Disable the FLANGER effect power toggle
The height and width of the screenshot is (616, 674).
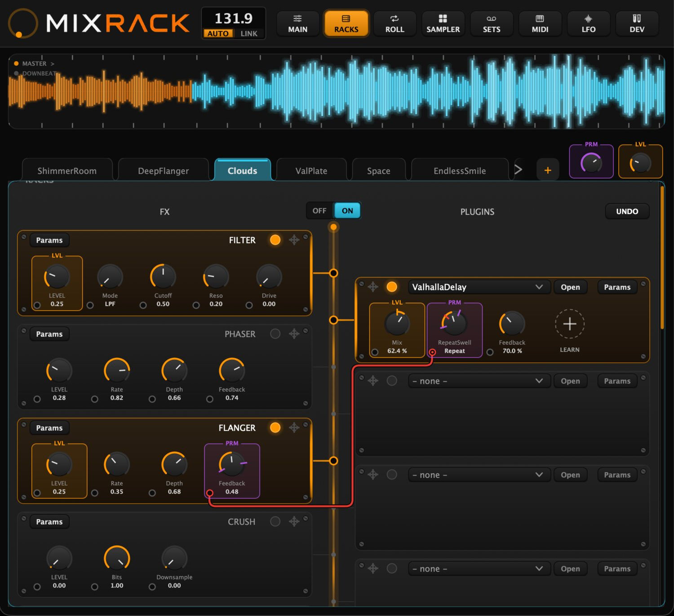pyautogui.click(x=275, y=428)
